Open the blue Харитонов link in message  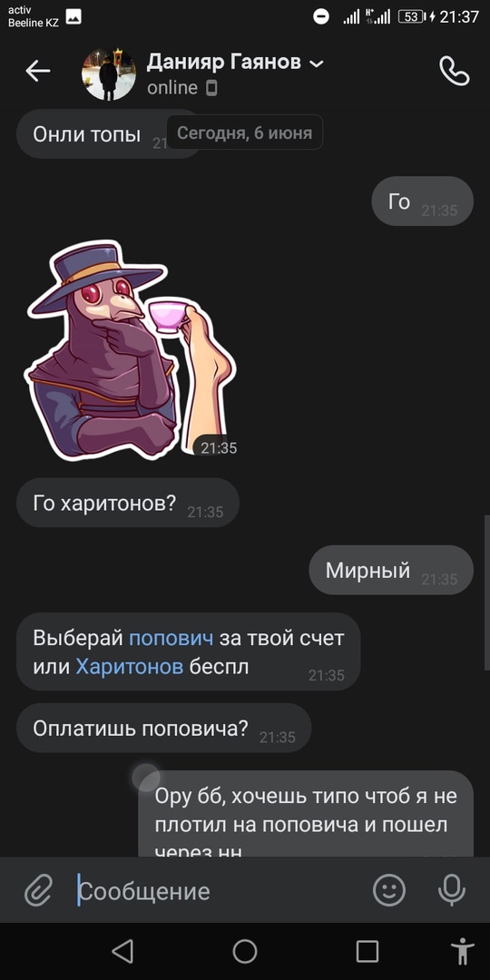click(130, 667)
